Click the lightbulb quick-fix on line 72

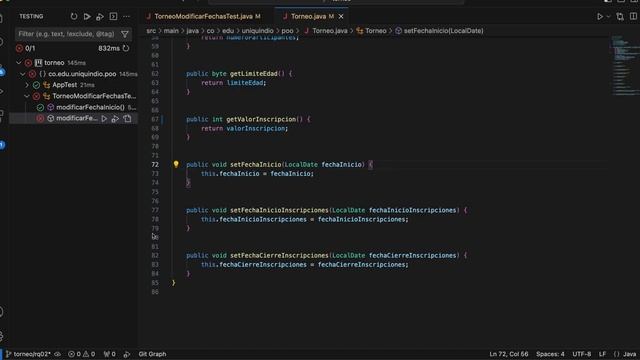176,164
